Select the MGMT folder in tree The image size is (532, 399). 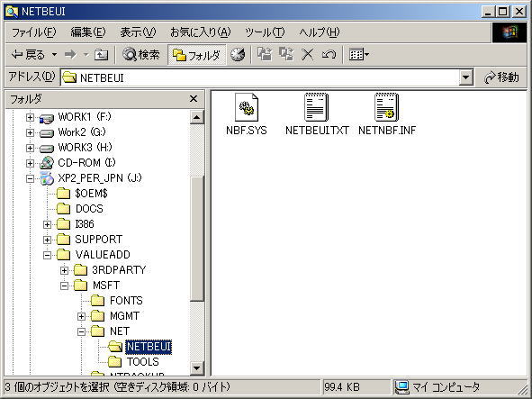[x=124, y=316]
